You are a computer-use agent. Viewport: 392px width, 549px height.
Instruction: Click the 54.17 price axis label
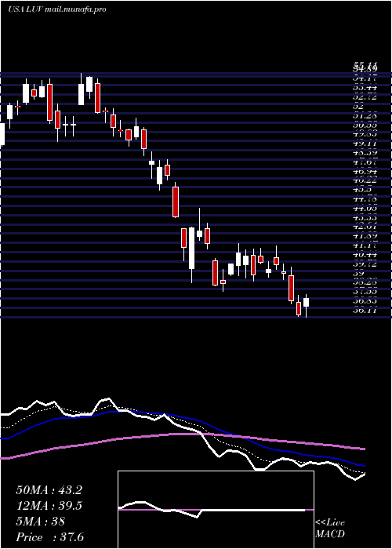365,78
